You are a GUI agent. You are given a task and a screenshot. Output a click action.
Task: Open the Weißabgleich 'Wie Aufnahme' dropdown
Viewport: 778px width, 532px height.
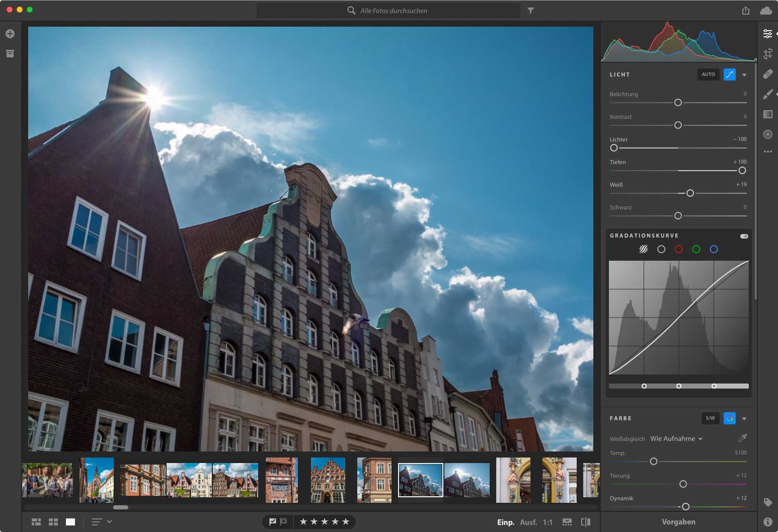tap(676, 438)
